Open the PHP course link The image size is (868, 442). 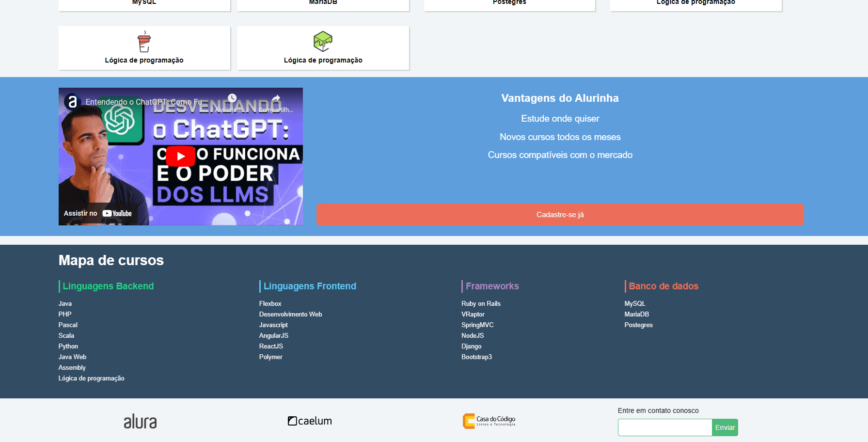[x=65, y=314]
